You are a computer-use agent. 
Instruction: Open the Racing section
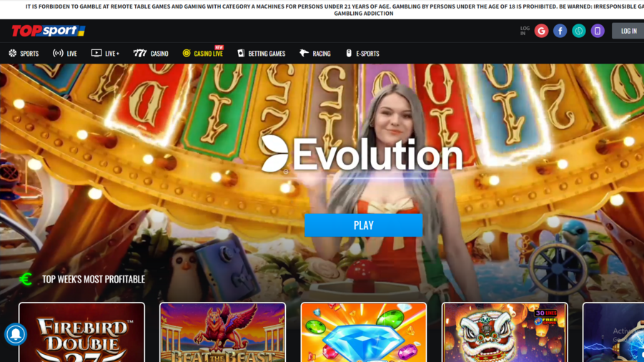coord(314,54)
